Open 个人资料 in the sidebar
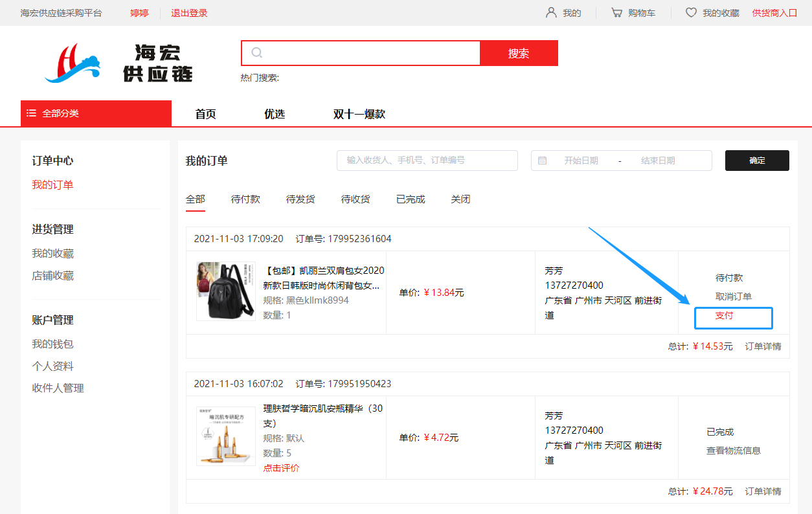Image resolution: width=812 pixels, height=514 pixels. point(52,366)
